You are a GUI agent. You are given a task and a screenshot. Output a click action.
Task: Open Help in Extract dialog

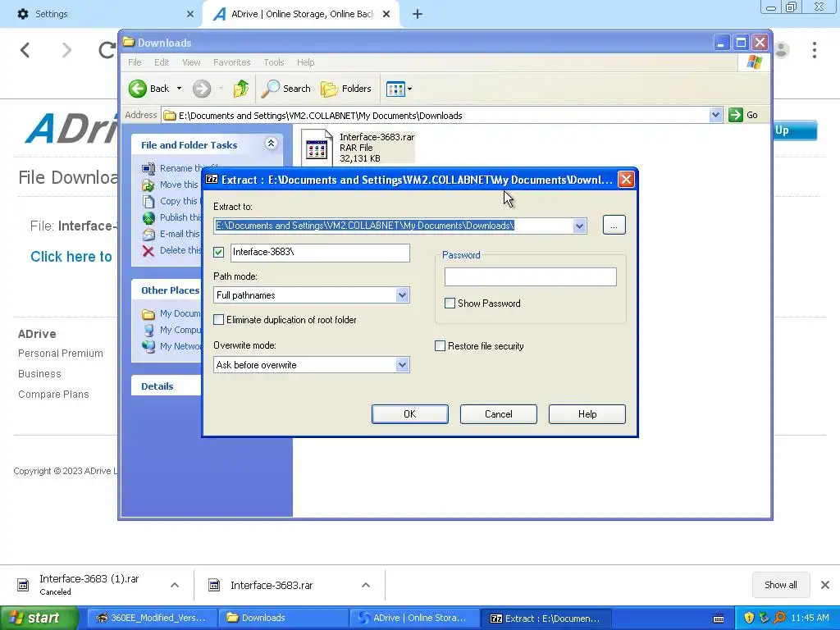pyautogui.click(x=587, y=414)
